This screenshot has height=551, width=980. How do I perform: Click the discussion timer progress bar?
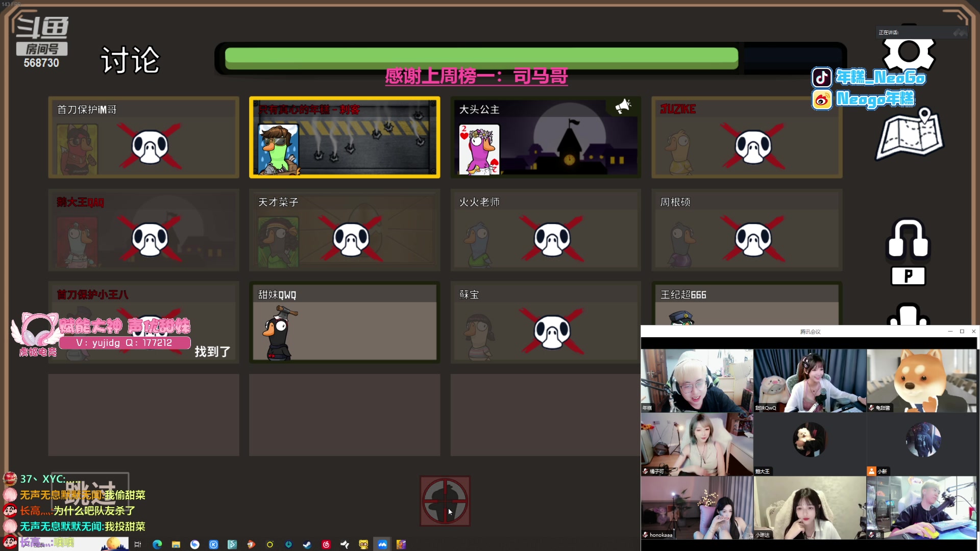pos(531,58)
